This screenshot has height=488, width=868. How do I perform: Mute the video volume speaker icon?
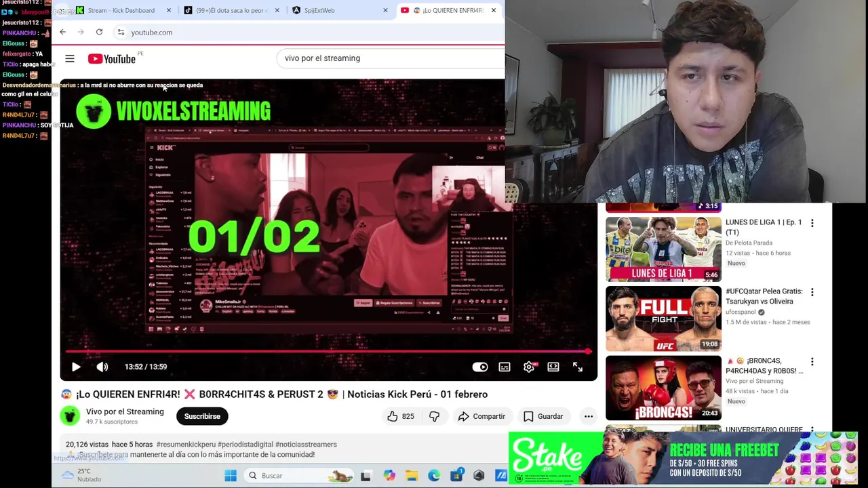point(102,367)
